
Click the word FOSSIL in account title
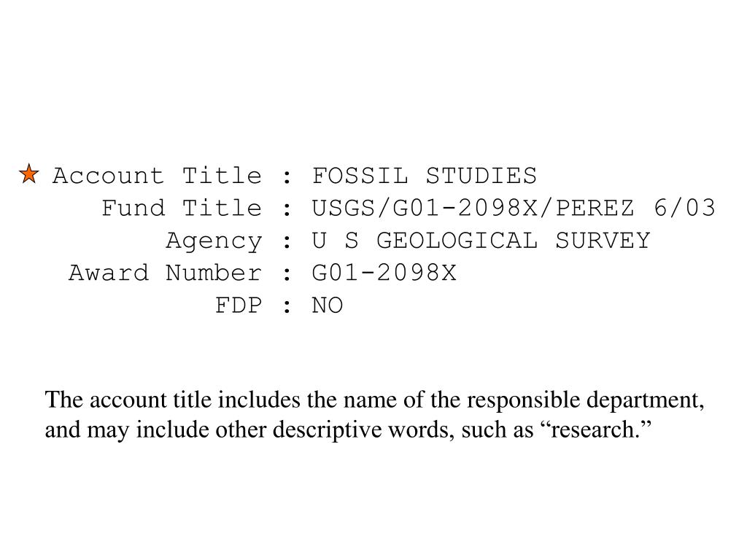coord(360,176)
